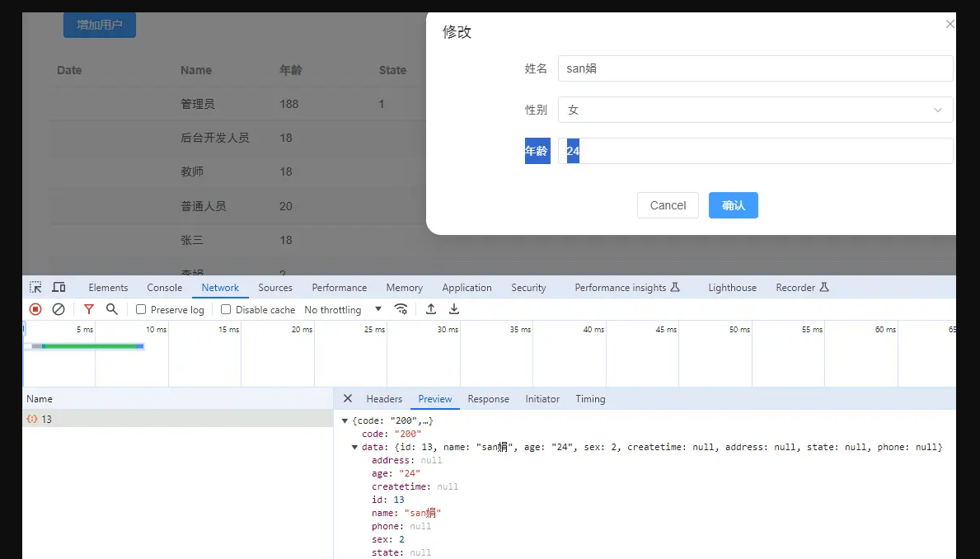980x559 pixels.
Task: Click the 管理员 row name cell
Action: pos(198,104)
